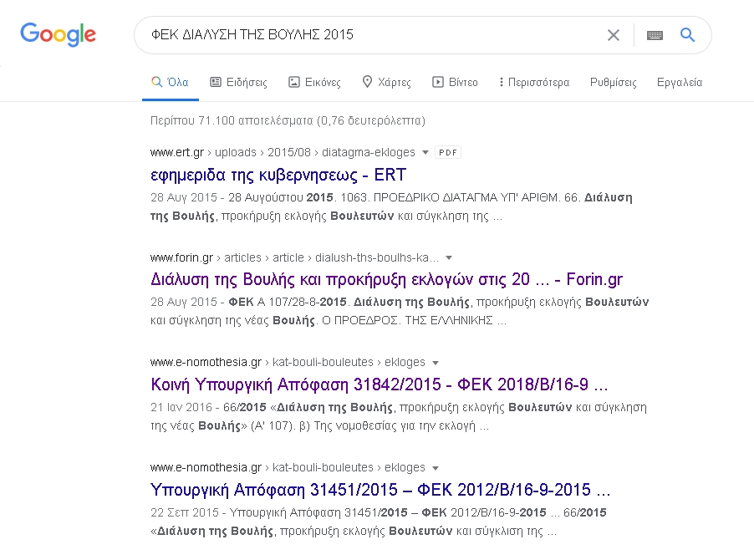
Task: Switch to the Ειδήσεις tab
Action: click(x=238, y=82)
